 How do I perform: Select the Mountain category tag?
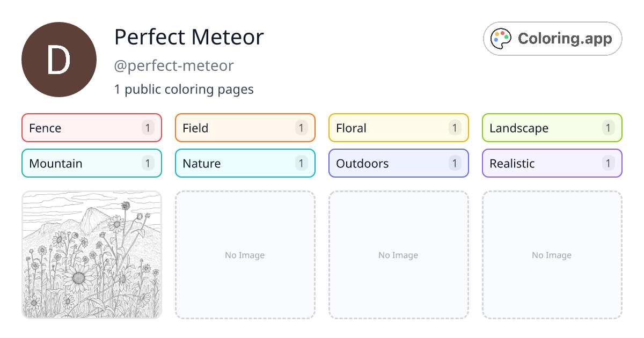point(91,163)
